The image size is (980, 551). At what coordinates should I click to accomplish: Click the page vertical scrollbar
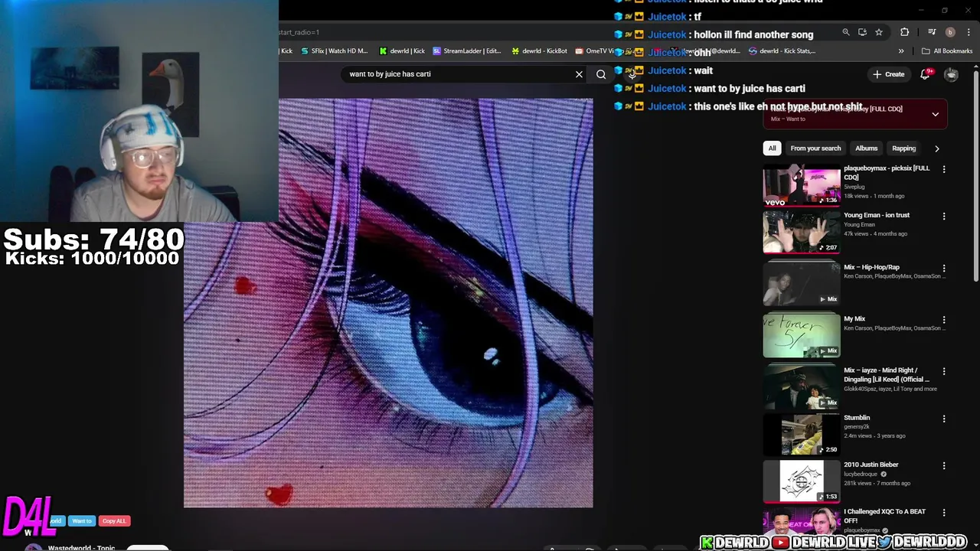pyautogui.click(x=975, y=176)
